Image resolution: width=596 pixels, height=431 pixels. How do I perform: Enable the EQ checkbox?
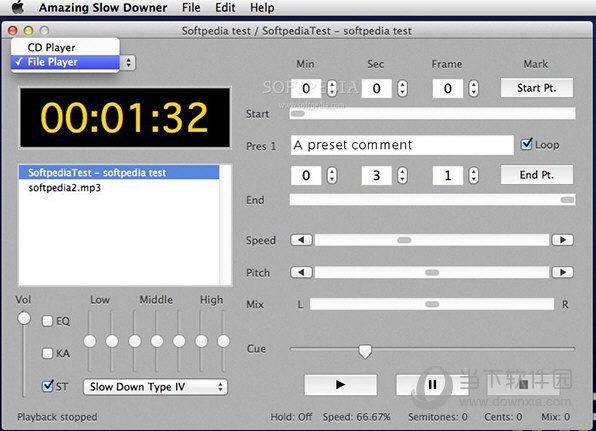click(47, 321)
